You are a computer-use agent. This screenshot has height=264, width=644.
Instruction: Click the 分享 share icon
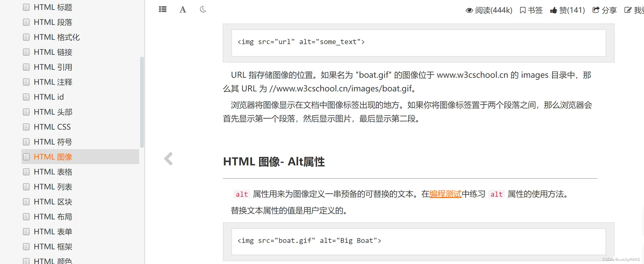click(x=596, y=10)
